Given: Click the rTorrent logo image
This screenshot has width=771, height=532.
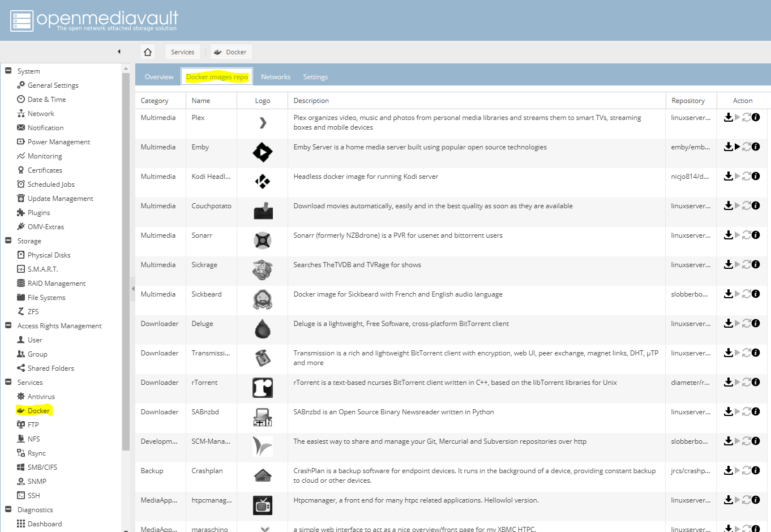Looking at the screenshot, I should coord(262,388).
